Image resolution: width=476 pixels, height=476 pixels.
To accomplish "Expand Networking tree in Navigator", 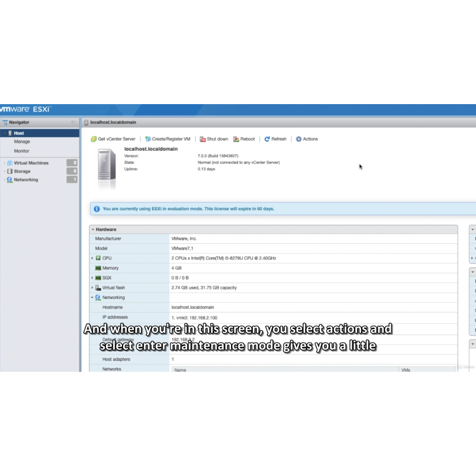I will pyautogui.click(x=4, y=180).
